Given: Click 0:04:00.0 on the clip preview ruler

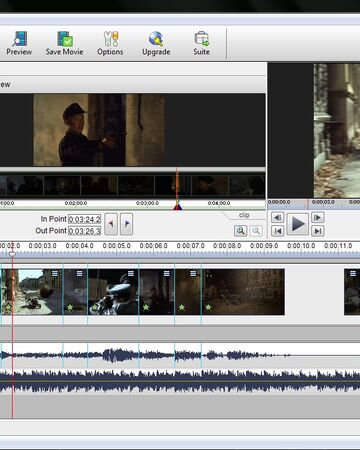Looking at the screenshot, I should click(219, 203).
